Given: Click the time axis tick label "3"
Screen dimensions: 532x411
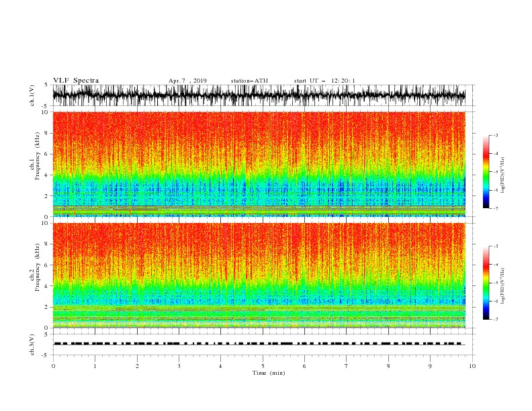Looking at the screenshot, I should point(179,366).
